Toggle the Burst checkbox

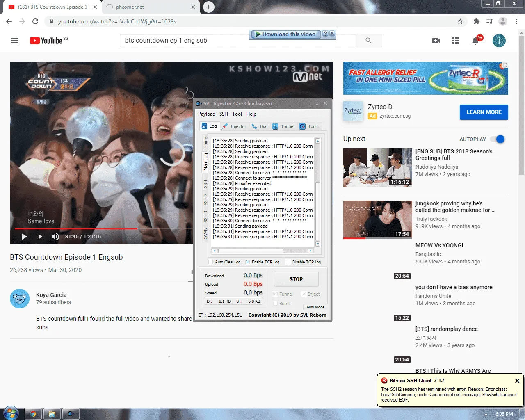click(x=275, y=304)
